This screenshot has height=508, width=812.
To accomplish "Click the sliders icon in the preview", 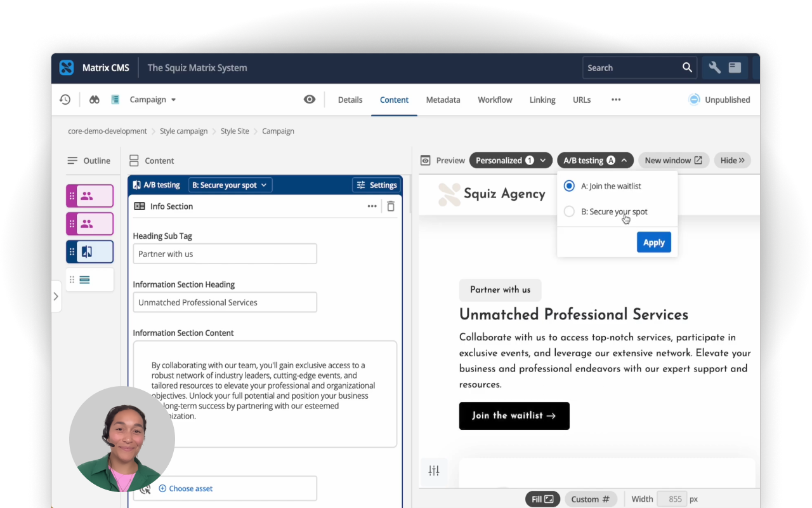I will tap(434, 471).
